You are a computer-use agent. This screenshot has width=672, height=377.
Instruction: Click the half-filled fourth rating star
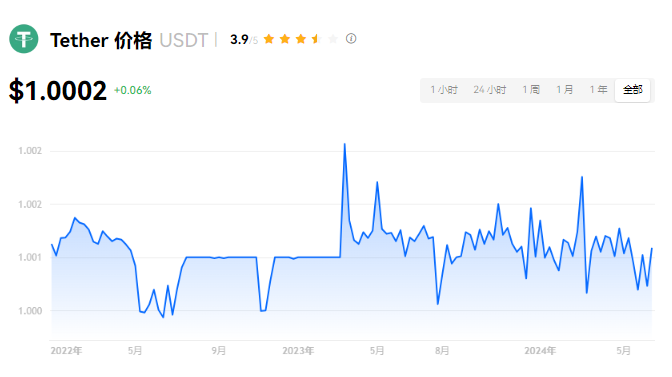317,39
